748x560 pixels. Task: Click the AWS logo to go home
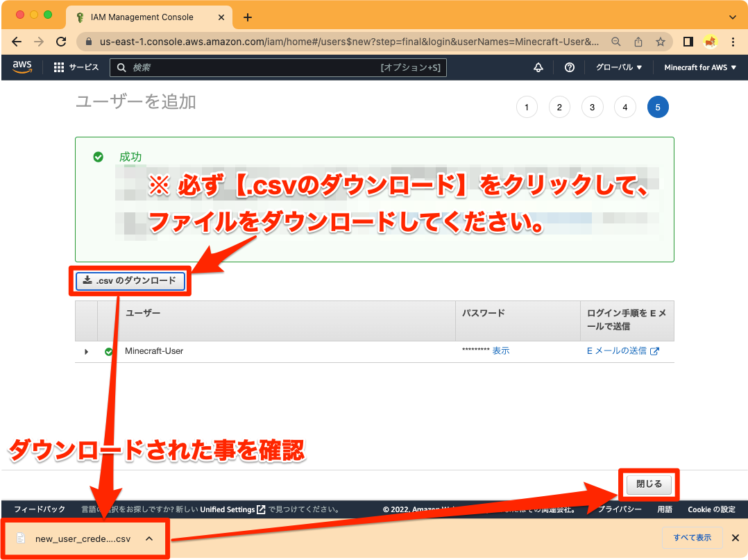pos(22,67)
